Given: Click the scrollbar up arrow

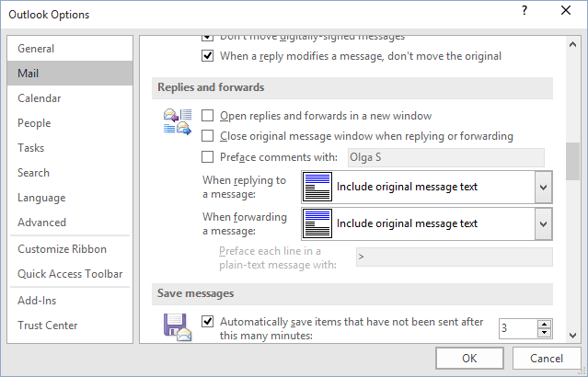Looking at the screenshot, I should coord(572,44).
